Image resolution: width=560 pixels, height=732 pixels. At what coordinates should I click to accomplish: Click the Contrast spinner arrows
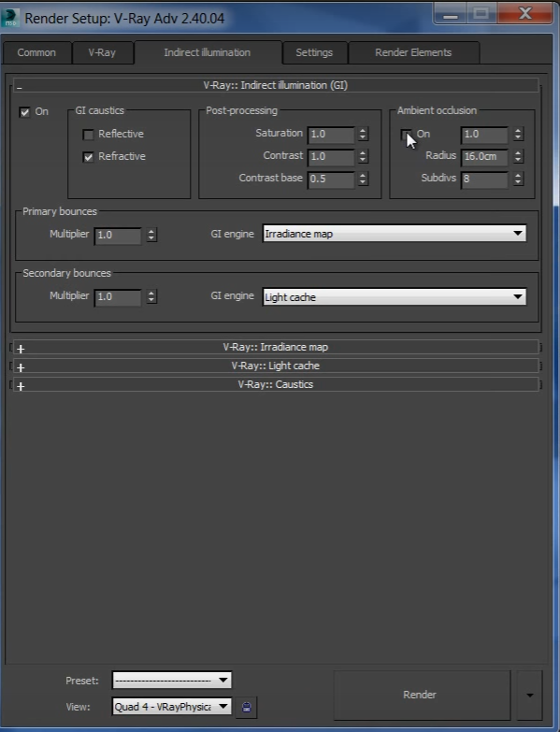coord(363,157)
